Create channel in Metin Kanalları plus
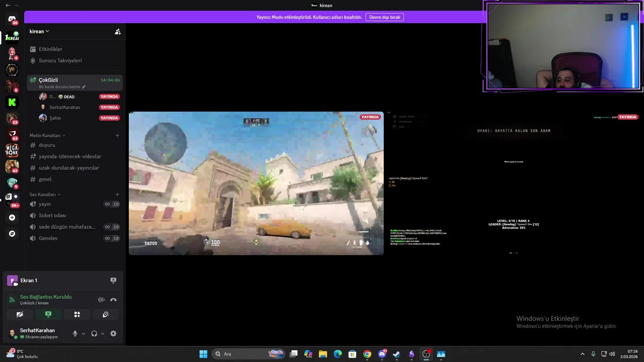 pyautogui.click(x=117, y=135)
